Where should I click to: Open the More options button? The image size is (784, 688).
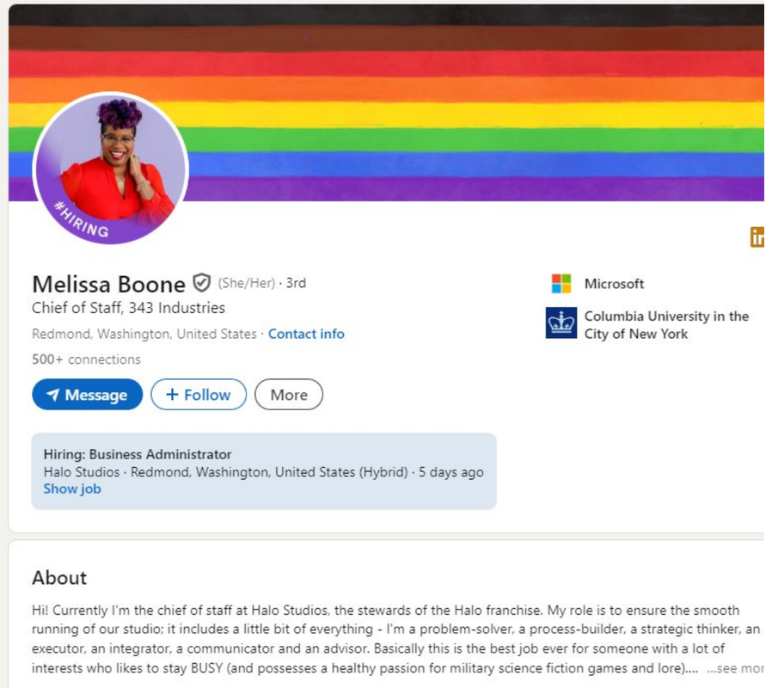289,395
